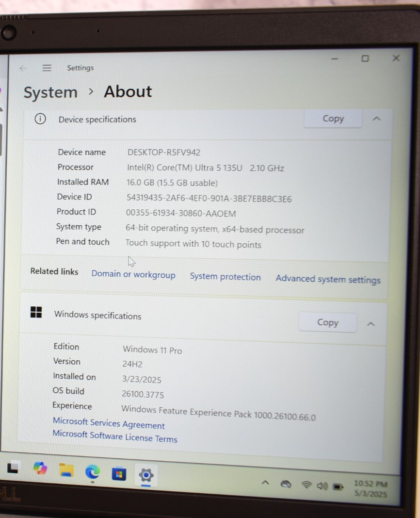Viewport: 420px width, 518px height.
Task: Select Touch support with 10 touch points
Action: click(x=194, y=244)
